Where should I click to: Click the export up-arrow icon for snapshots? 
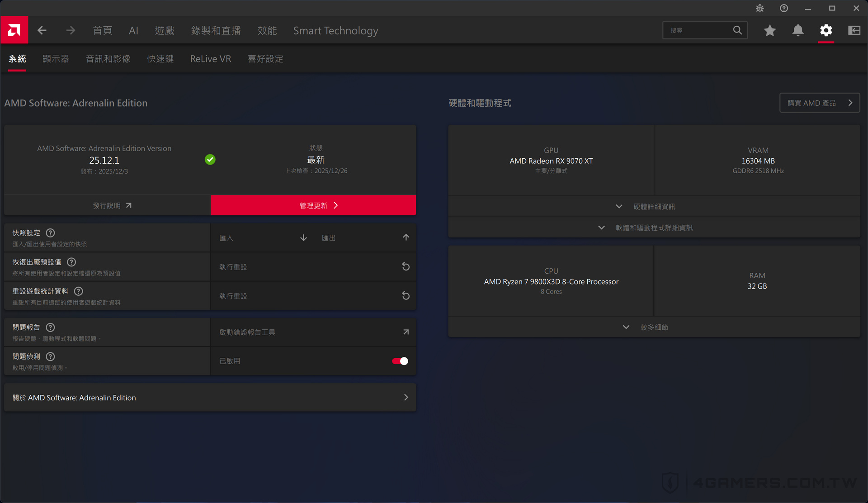[x=406, y=237]
